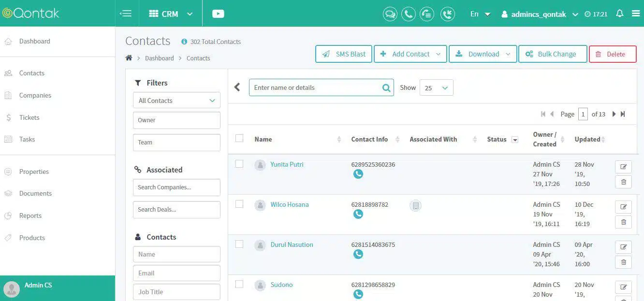Viewport: 644px width, 301px height.
Task: Edit the Sudono contact
Action: coord(623,287)
